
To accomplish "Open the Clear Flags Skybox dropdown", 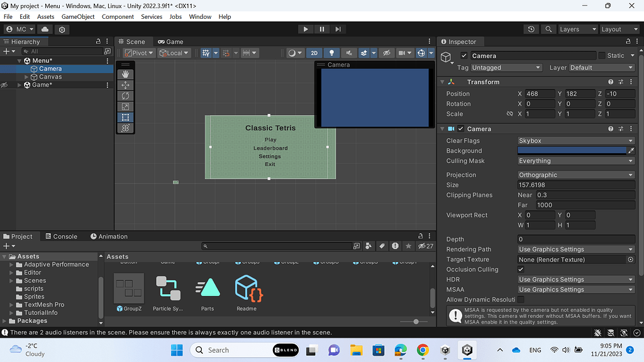I will tap(575, 141).
